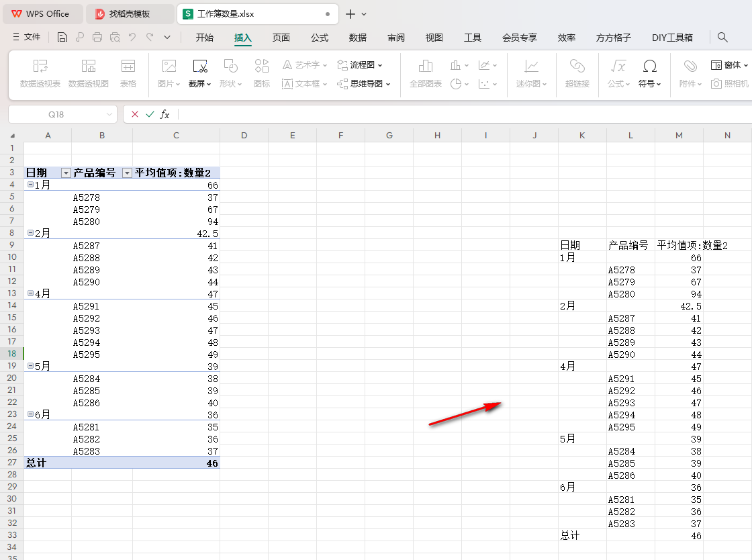Switch to the 视图 ribbon tab
This screenshot has height=560, width=752.
coord(434,38)
